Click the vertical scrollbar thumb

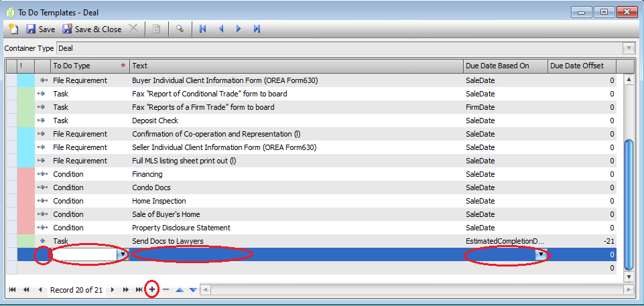[x=629, y=204]
